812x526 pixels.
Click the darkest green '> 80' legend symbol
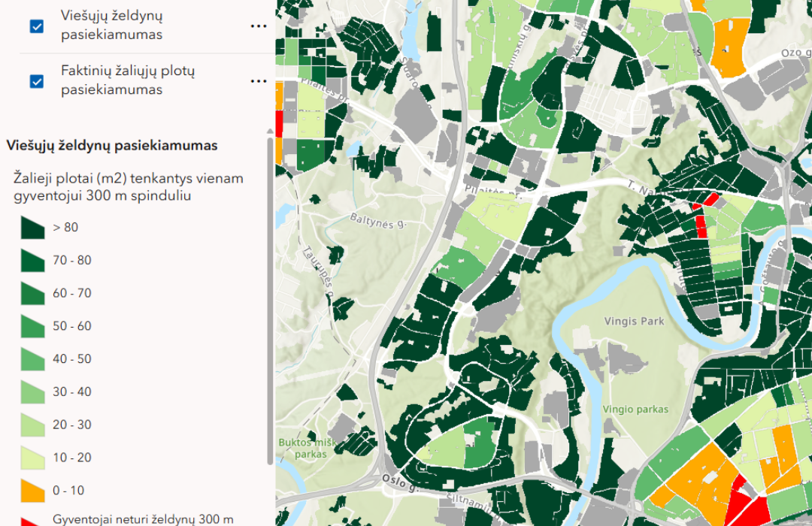(32, 228)
